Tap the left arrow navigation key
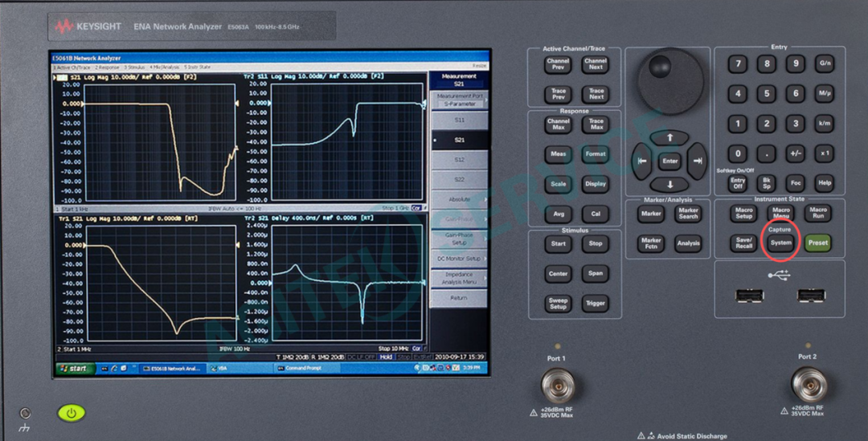 pos(642,161)
